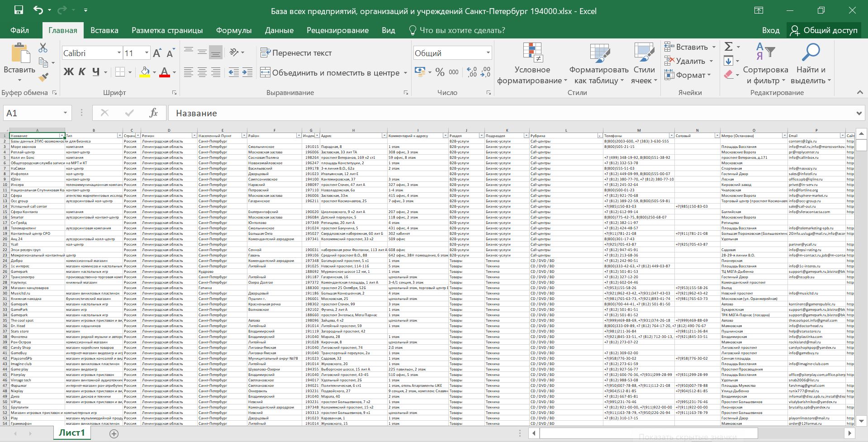This screenshot has width=868, height=442.
Task: Open the Общий number format dropdown
Action: tap(488, 53)
